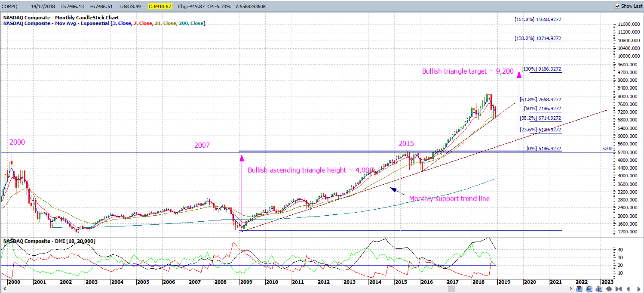Click the scrollbar left arrow
This screenshot has width=644, height=293.
pyautogui.click(x=4, y=289)
